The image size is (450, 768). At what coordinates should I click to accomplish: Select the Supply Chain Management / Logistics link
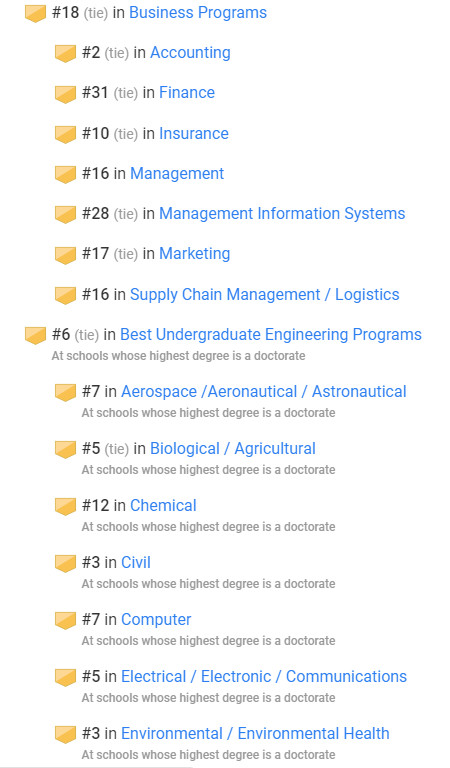(x=264, y=294)
